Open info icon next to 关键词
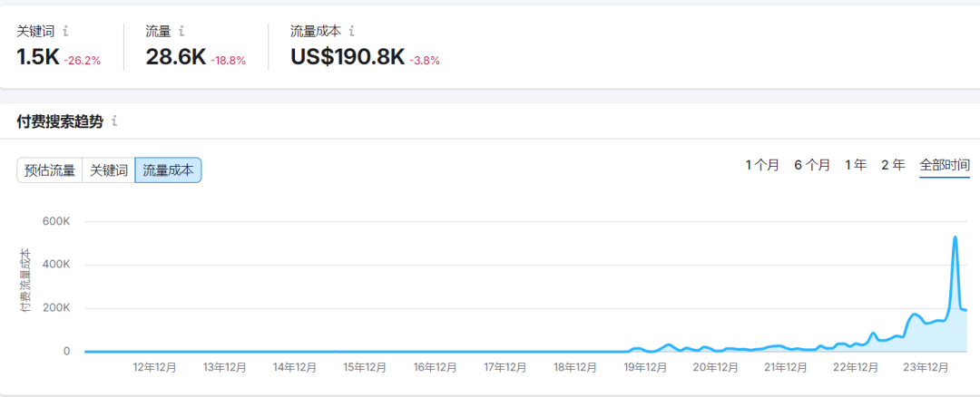The width and height of the screenshot is (980, 397). tap(65, 31)
